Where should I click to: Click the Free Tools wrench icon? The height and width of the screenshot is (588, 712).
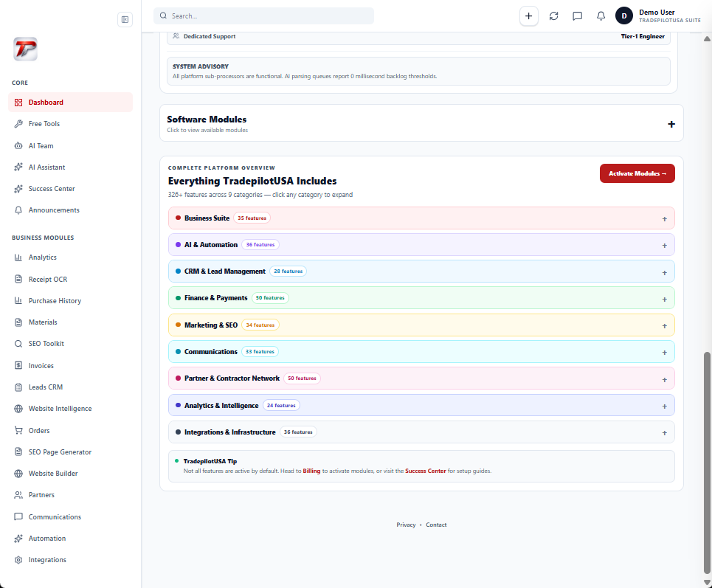[x=18, y=123]
